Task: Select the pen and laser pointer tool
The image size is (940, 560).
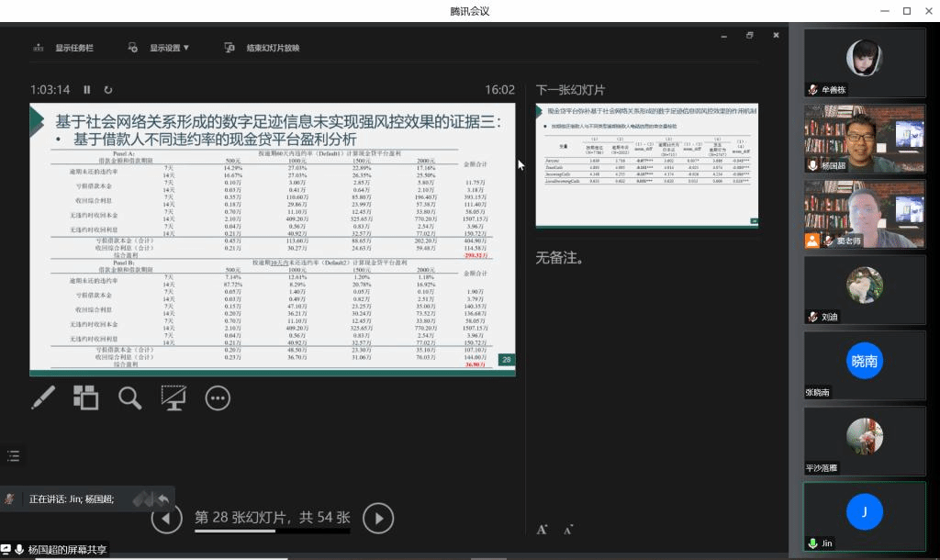Action: [43, 398]
